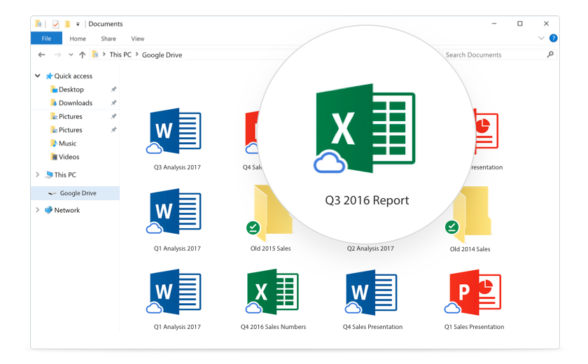Open the Old 2014 Sales folder icon
The width and height of the screenshot is (588, 364).
coord(469,214)
